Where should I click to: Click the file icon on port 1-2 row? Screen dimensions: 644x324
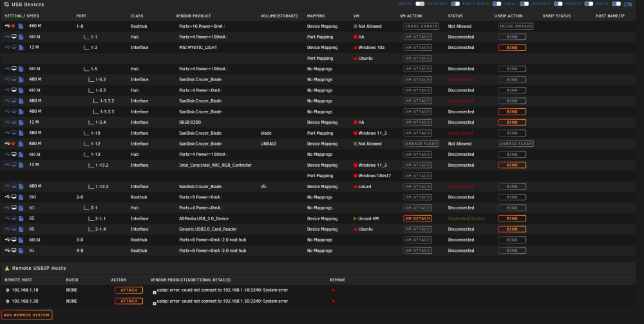pos(21,48)
